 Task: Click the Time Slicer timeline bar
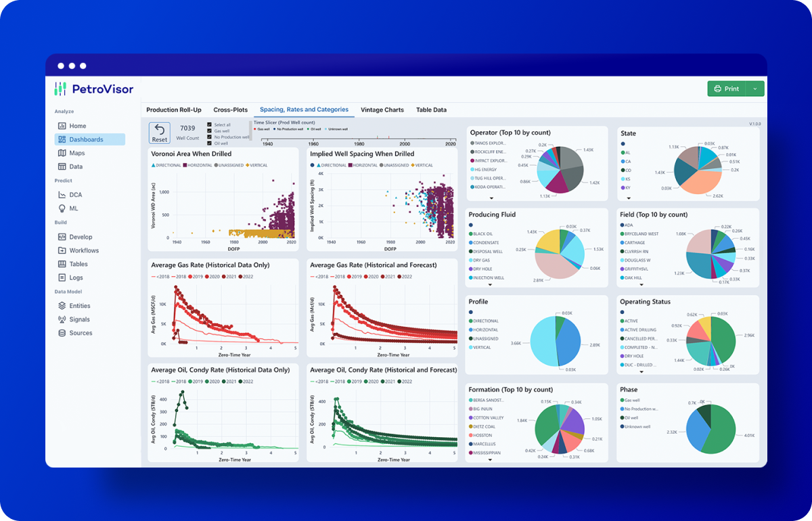click(x=359, y=138)
